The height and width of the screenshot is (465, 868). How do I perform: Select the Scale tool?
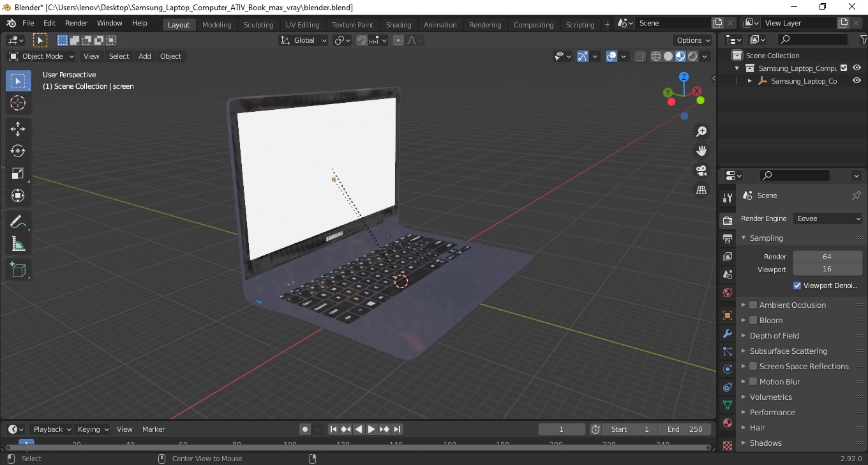coord(18,173)
